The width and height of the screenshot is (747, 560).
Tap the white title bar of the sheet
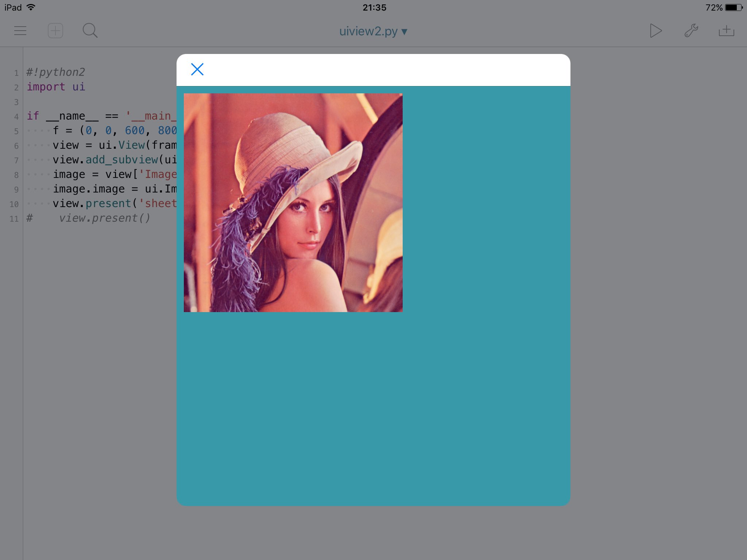coord(383,70)
